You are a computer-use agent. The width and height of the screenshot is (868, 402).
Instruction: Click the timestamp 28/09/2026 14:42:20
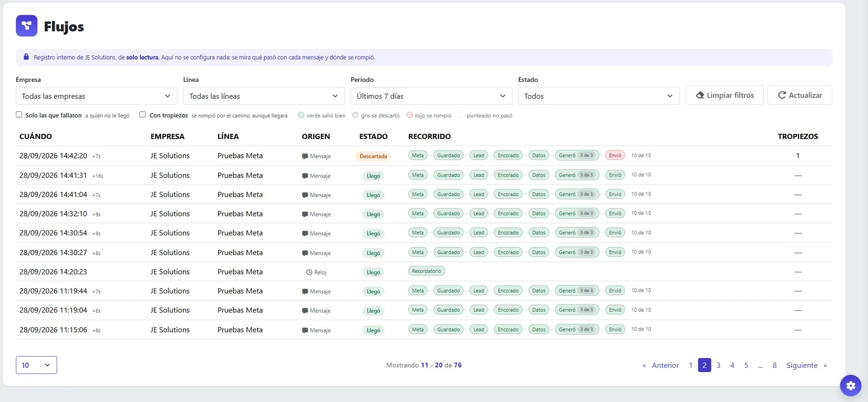[53, 156]
